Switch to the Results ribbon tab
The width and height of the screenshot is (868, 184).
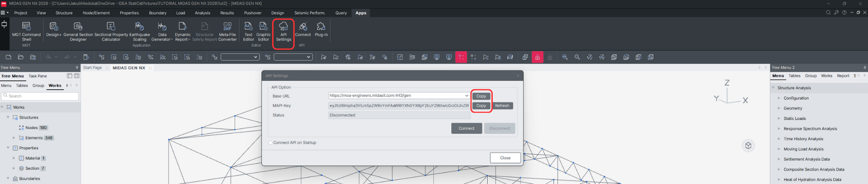coord(227,13)
